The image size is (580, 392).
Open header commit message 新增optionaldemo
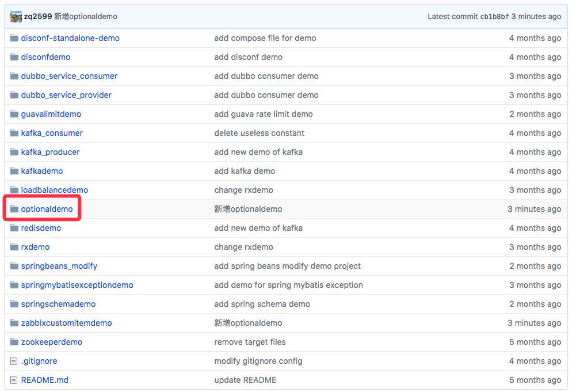(86, 17)
